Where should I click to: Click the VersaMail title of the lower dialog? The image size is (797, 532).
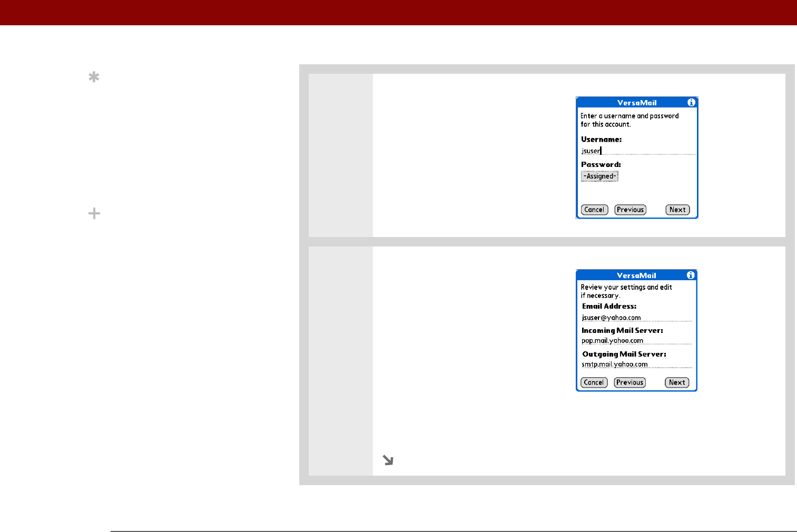636,275
